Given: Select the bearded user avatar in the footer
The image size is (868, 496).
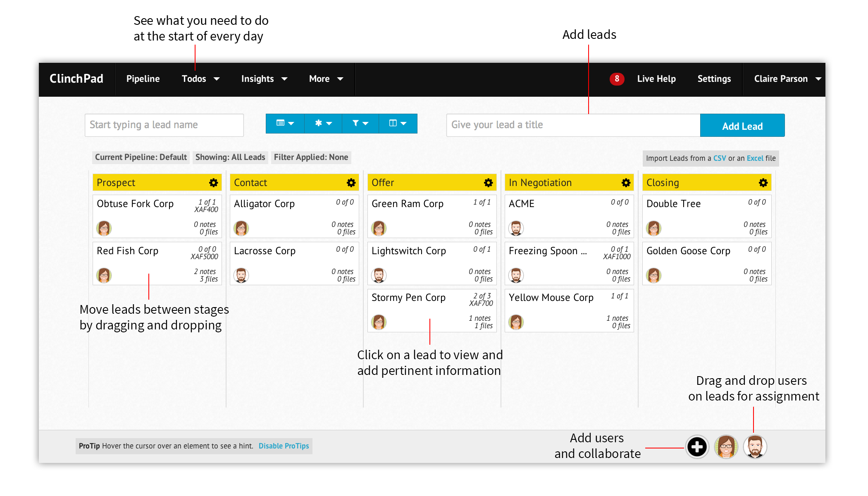Looking at the screenshot, I should coord(755,447).
